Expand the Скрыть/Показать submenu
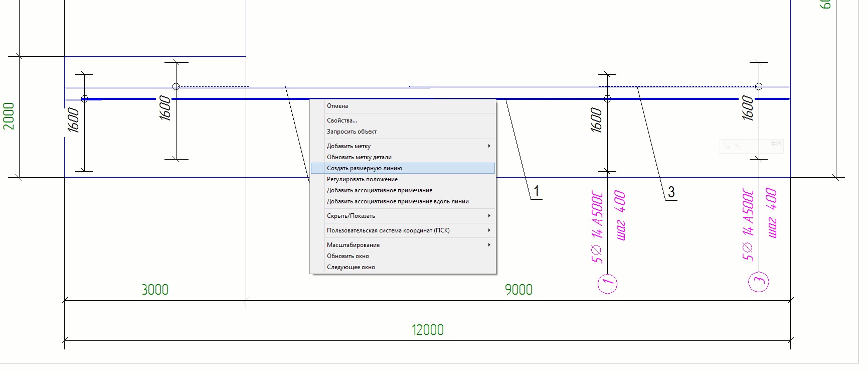868x372 pixels. tap(351, 216)
